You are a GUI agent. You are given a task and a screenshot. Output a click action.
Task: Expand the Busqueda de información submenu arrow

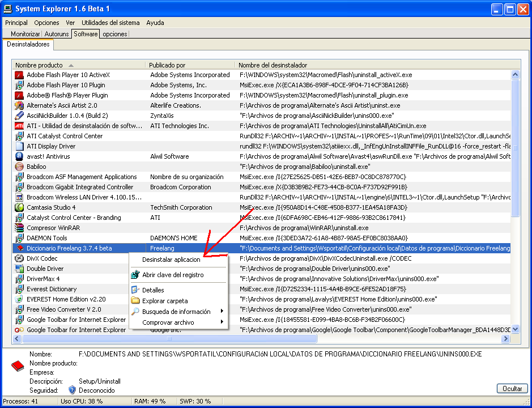coord(222,311)
